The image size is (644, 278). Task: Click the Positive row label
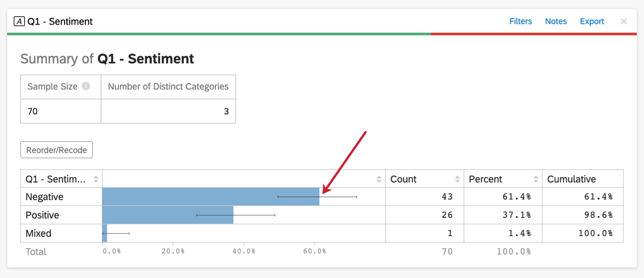pos(42,215)
